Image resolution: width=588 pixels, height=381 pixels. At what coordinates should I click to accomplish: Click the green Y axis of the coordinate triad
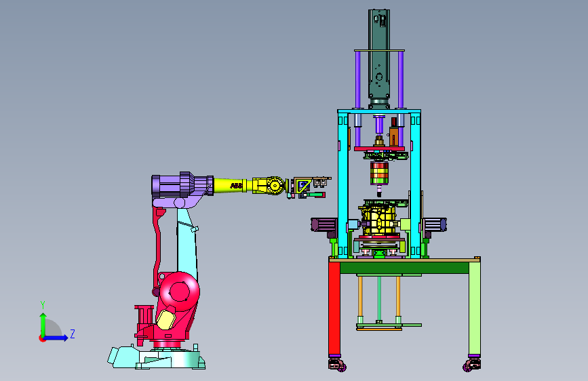tap(43, 324)
